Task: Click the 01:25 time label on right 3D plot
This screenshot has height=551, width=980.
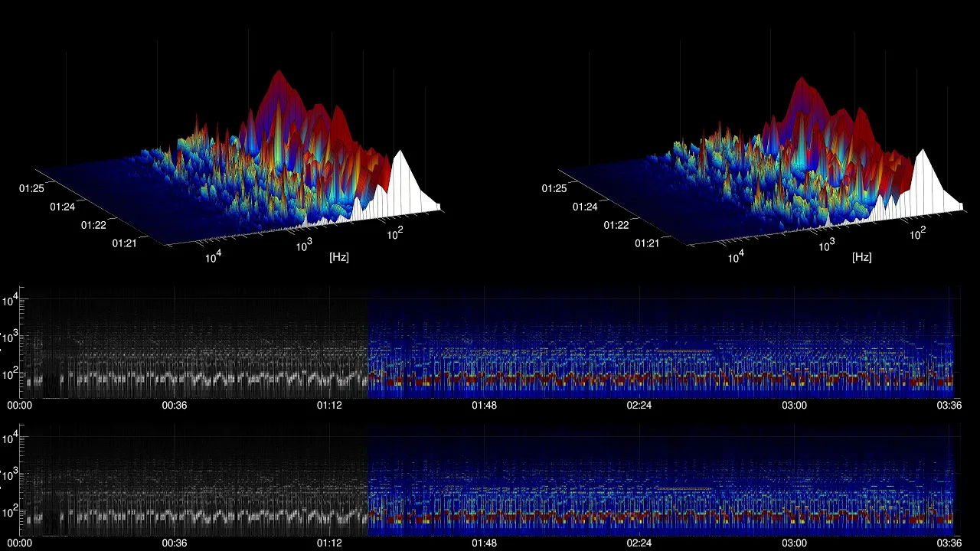Action: (554, 187)
